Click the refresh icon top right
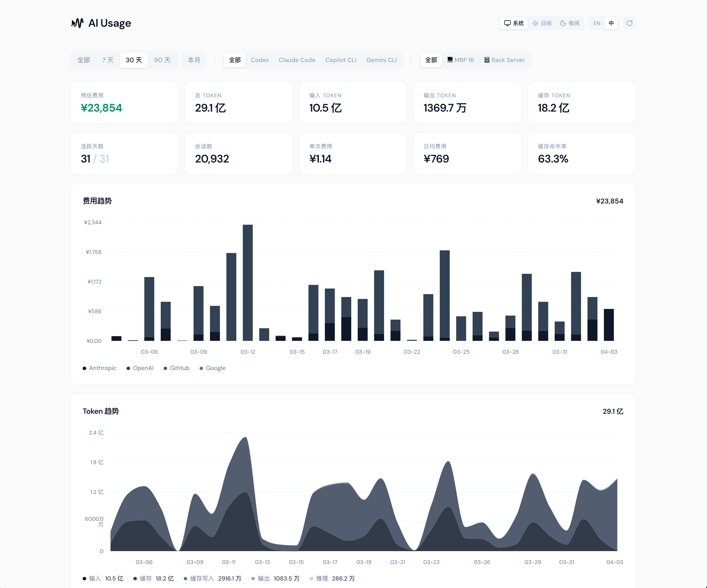Screen dimensions: 707x588 coord(629,23)
